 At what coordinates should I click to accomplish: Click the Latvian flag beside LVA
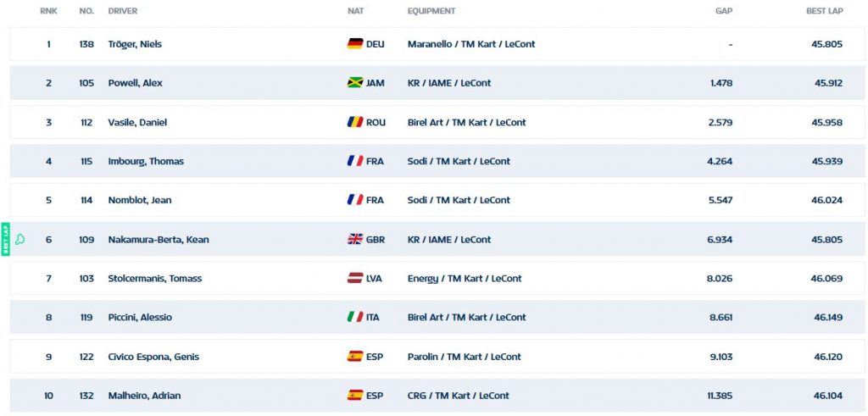pos(355,278)
